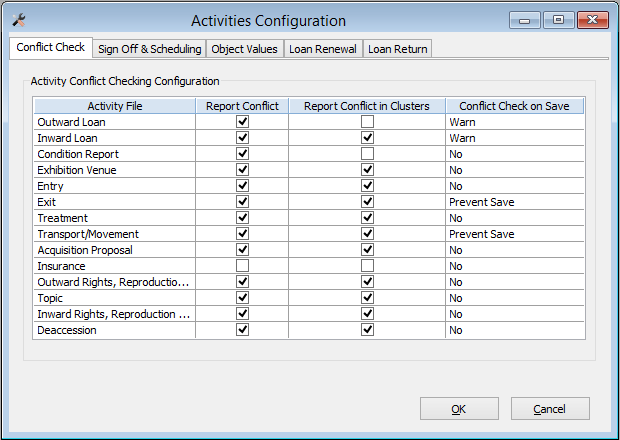The image size is (620, 440).
Task: Enable Report Conflict in Clusters for Outward Loan
Action: click(367, 122)
